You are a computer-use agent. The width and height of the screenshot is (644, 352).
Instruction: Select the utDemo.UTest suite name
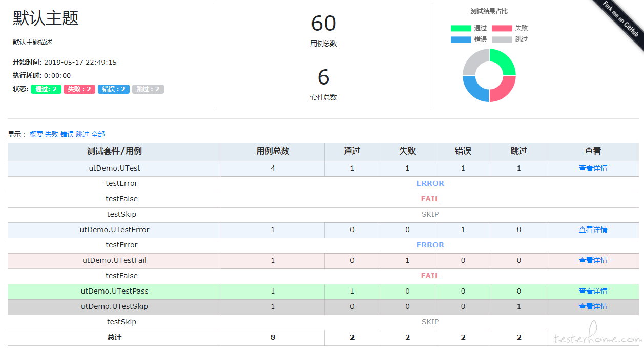[114, 168]
